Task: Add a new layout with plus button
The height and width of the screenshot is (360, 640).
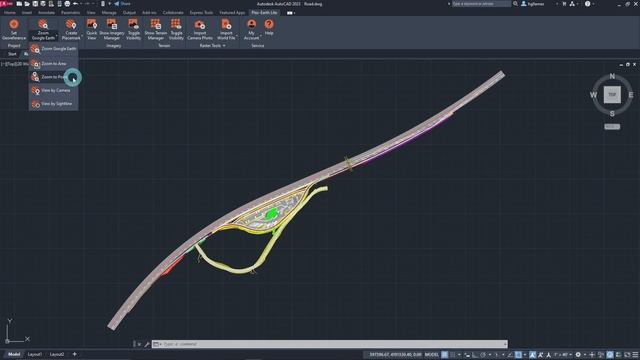Action: 74,354
